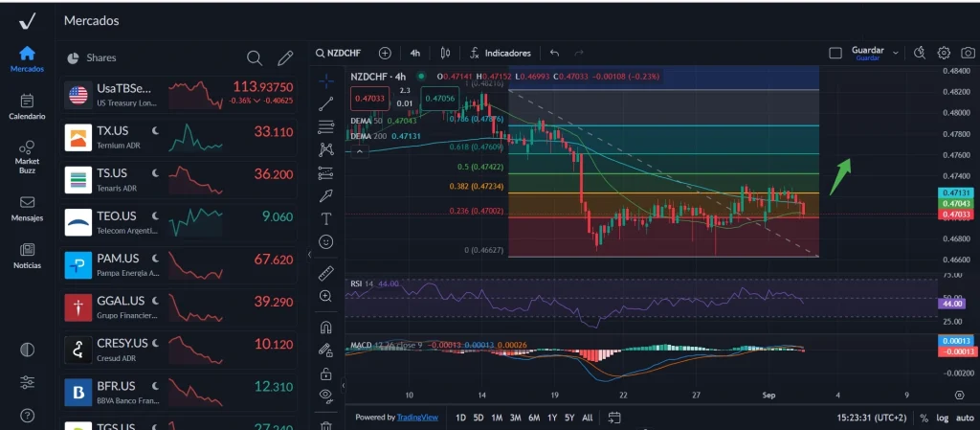Click the undo arrow
Screen dimensions: 980x430
(554, 53)
